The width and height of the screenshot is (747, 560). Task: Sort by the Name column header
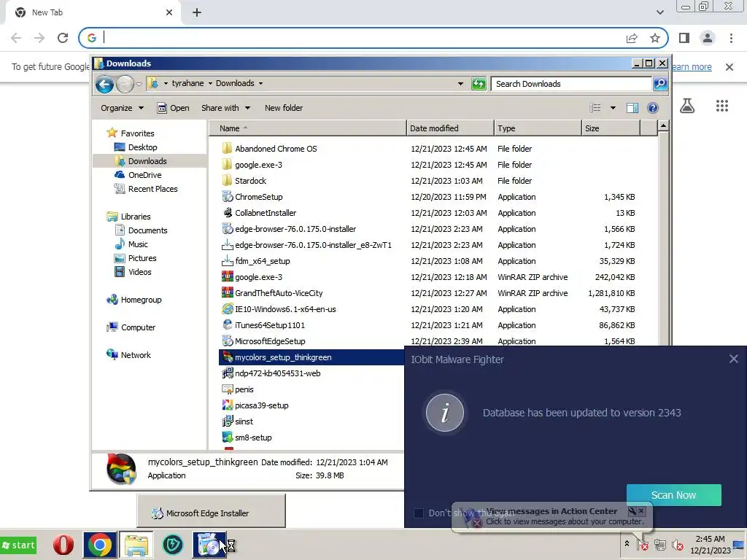tap(308, 128)
